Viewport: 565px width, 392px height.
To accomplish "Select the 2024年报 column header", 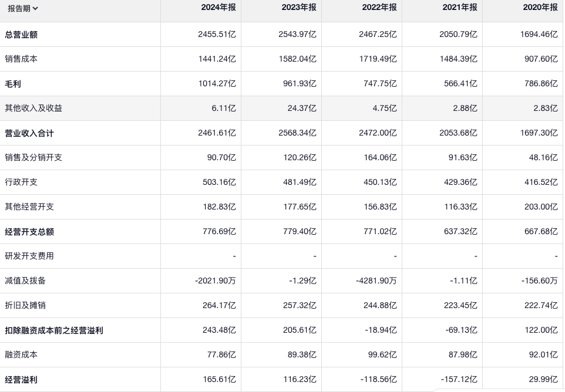I will click(218, 7).
